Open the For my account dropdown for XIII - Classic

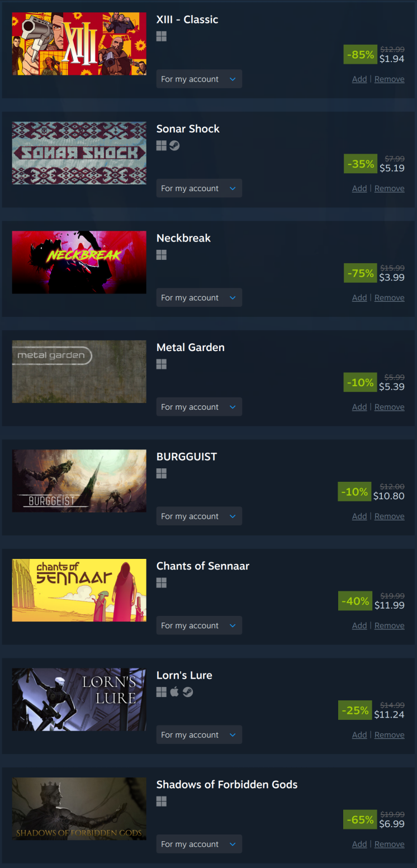pos(199,79)
